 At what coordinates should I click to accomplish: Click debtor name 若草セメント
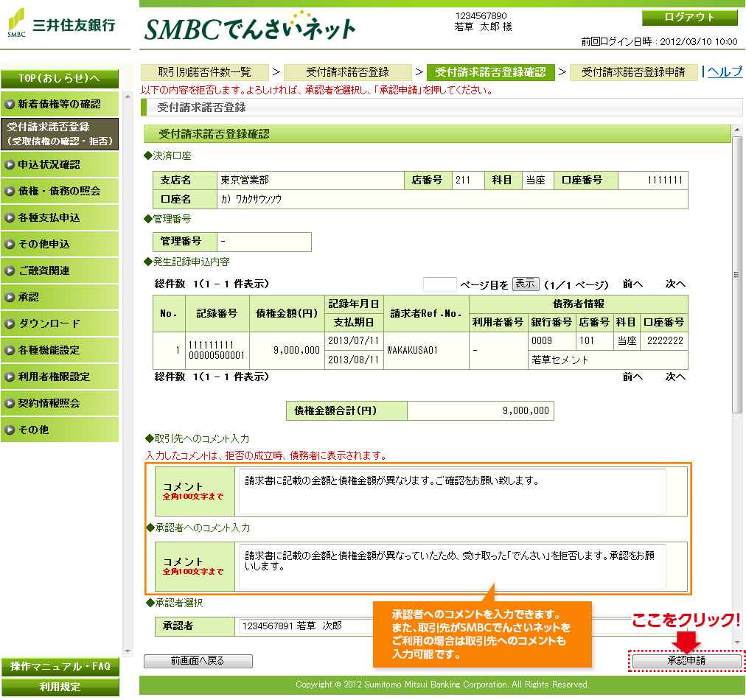(559, 360)
